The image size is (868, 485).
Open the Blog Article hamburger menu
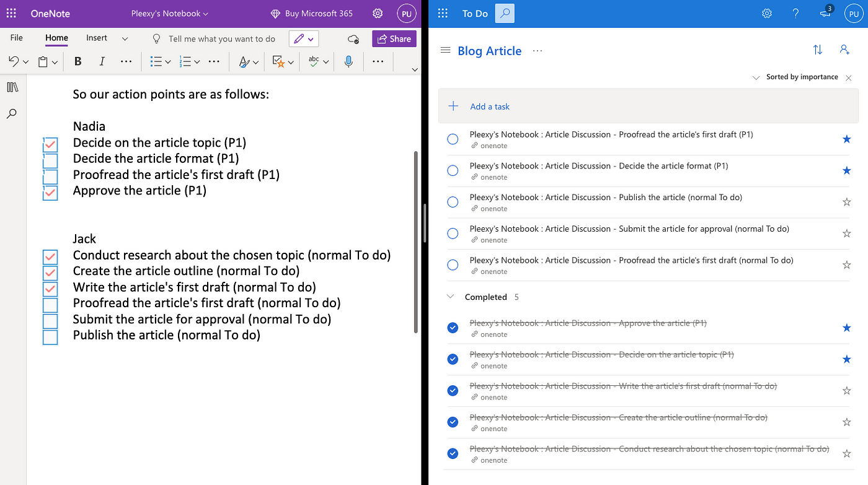point(445,50)
